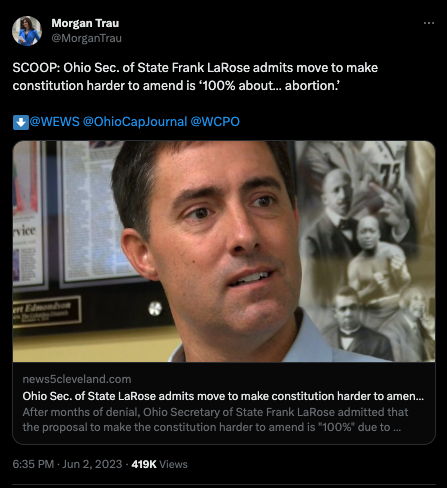Open the Frank LaRose article preview image

(x=224, y=251)
